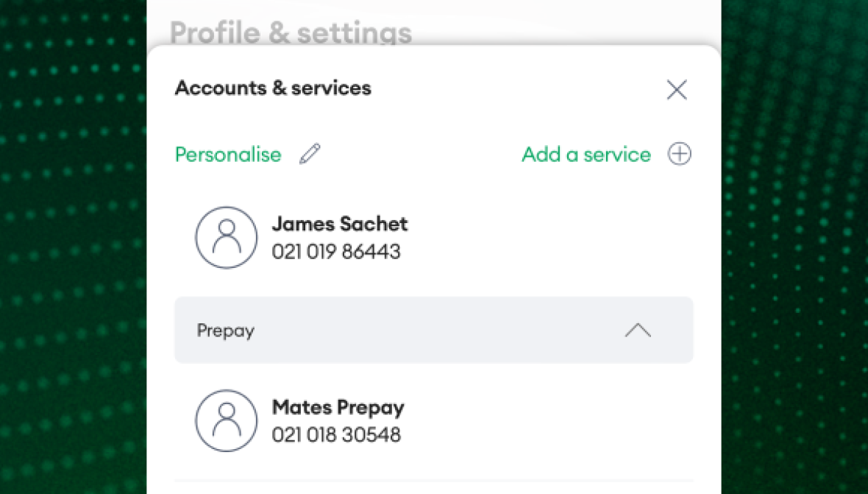Open the Personalise option

[x=228, y=155]
